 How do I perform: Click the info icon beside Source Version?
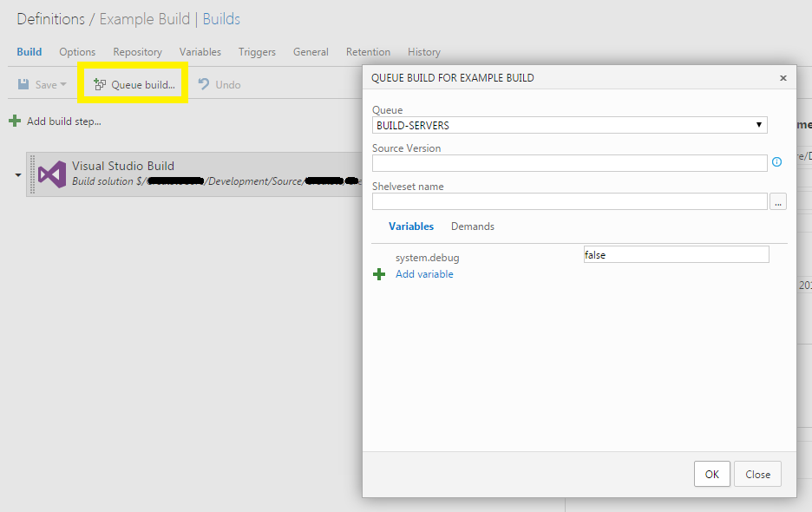click(x=776, y=161)
